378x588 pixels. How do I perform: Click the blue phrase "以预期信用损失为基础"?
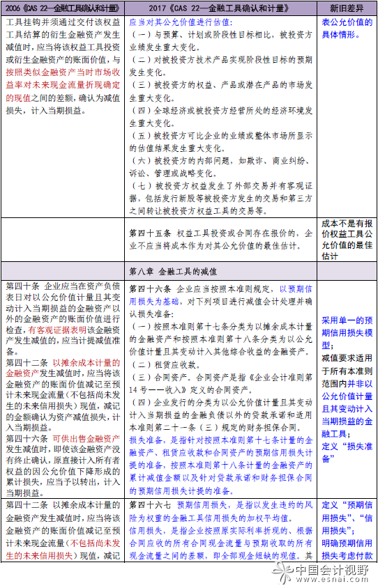(x=220, y=295)
